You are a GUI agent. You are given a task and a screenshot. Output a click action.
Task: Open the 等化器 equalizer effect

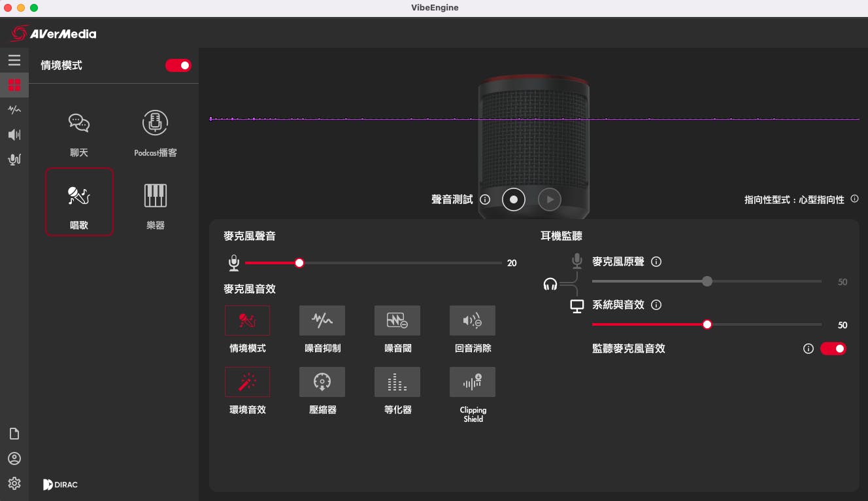[397, 382]
